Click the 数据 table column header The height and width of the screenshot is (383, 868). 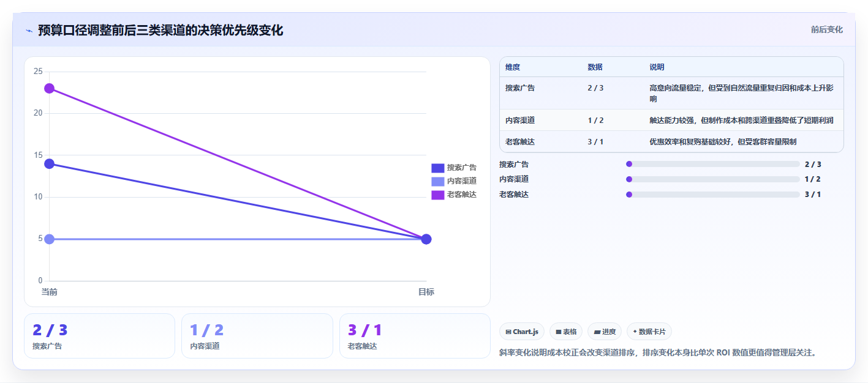coord(595,67)
